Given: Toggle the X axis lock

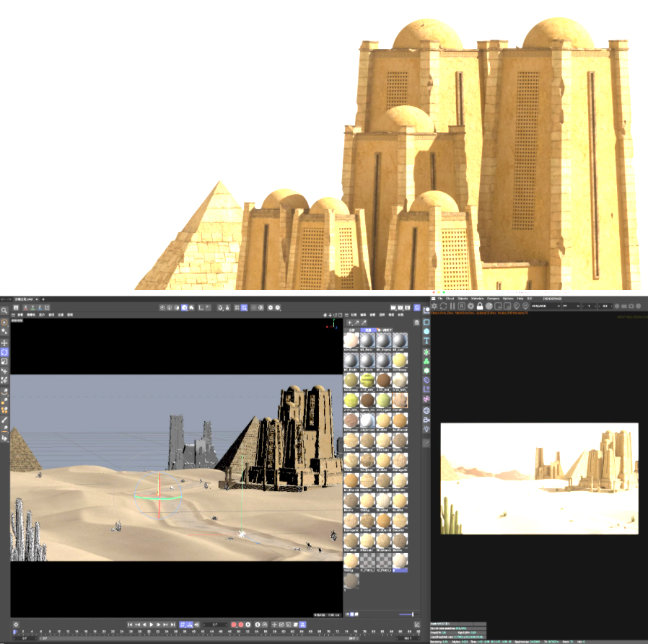Looking at the screenshot, I should (25, 308).
